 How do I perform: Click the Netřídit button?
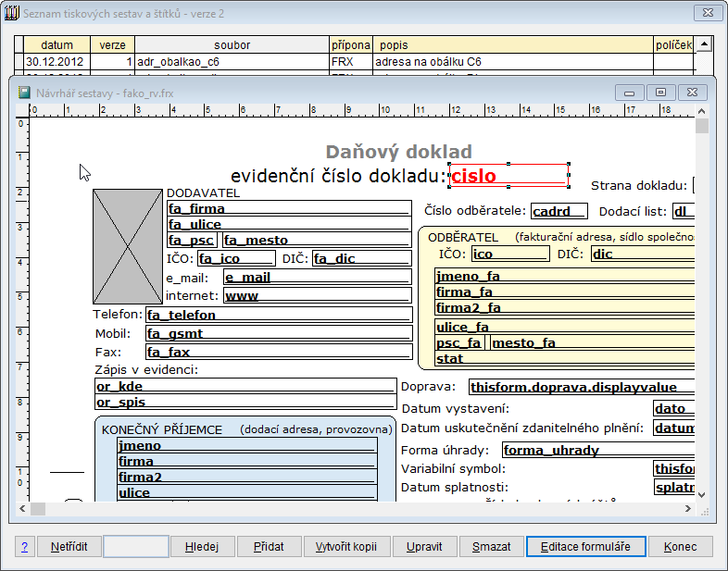tap(69, 547)
